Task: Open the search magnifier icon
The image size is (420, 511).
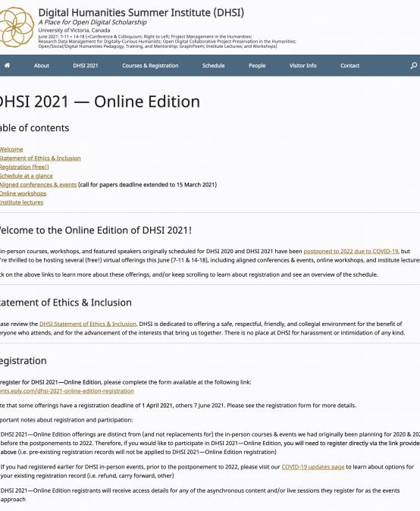Action: pyautogui.click(x=413, y=65)
